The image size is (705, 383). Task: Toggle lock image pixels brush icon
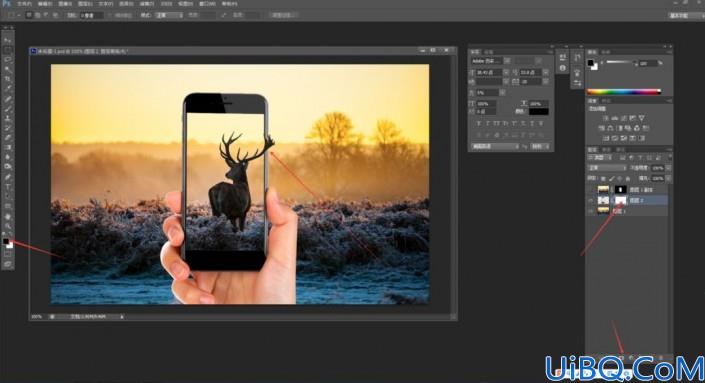coord(611,178)
